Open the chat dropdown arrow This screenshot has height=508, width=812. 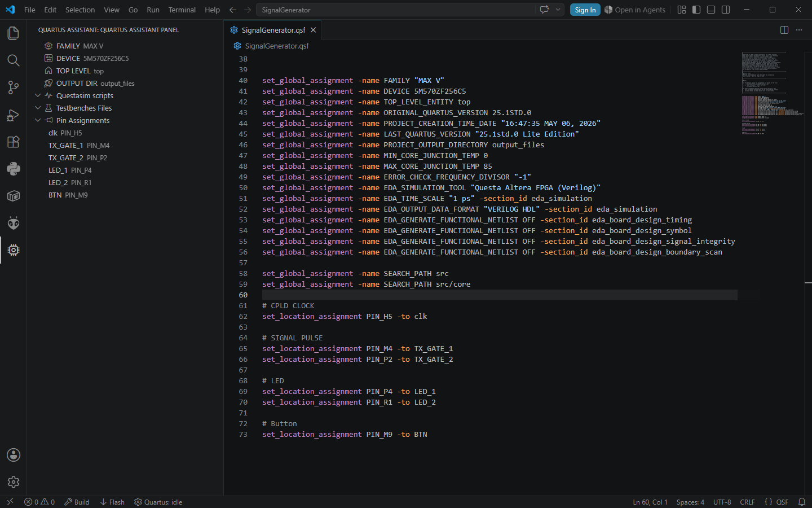pyautogui.click(x=558, y=10)
